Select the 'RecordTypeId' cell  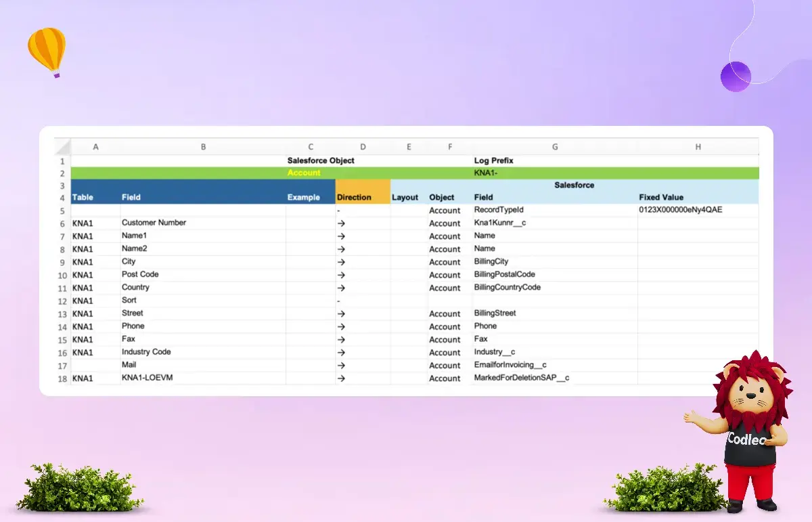point(555,211)
